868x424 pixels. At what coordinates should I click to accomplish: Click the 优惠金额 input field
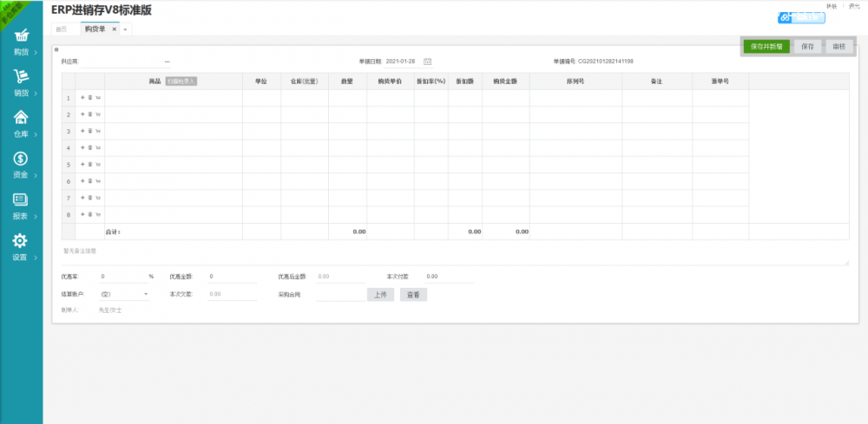pyautogui.click(x=232, y=277)
